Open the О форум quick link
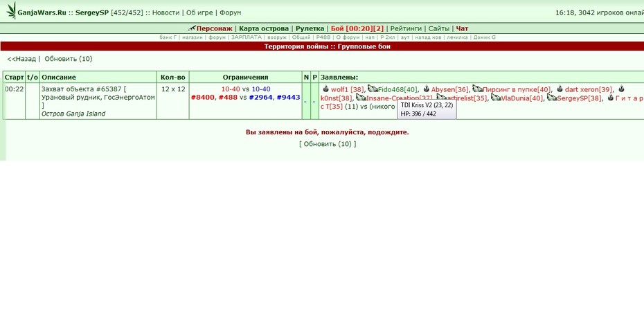 click(x=348, y=37)
